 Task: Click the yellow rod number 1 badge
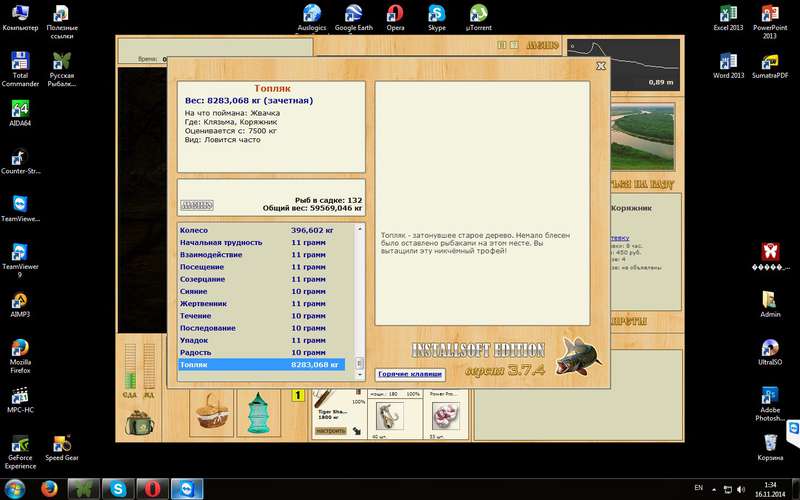297,395
